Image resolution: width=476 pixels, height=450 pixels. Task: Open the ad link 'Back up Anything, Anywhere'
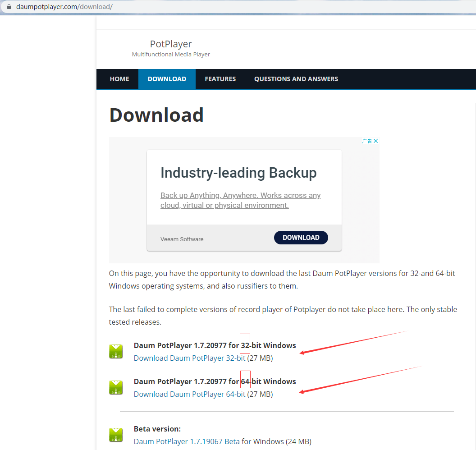coord(240,200)
